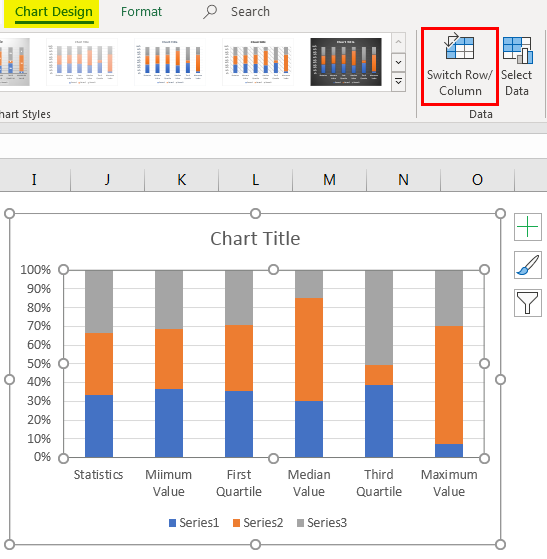Click the chart's bottom-right corner sizing handle
This screenshot has height=559, width=547.
(x=501, y=545)
